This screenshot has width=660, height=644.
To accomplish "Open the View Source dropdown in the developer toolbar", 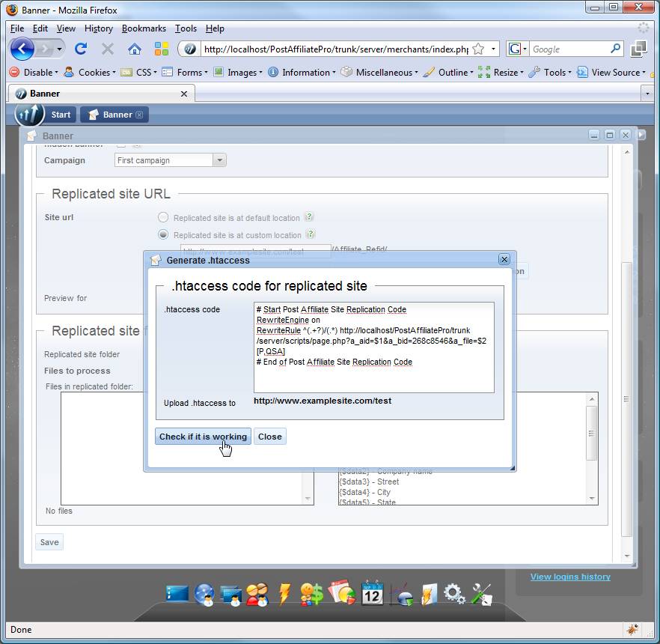I will [611, 73].
